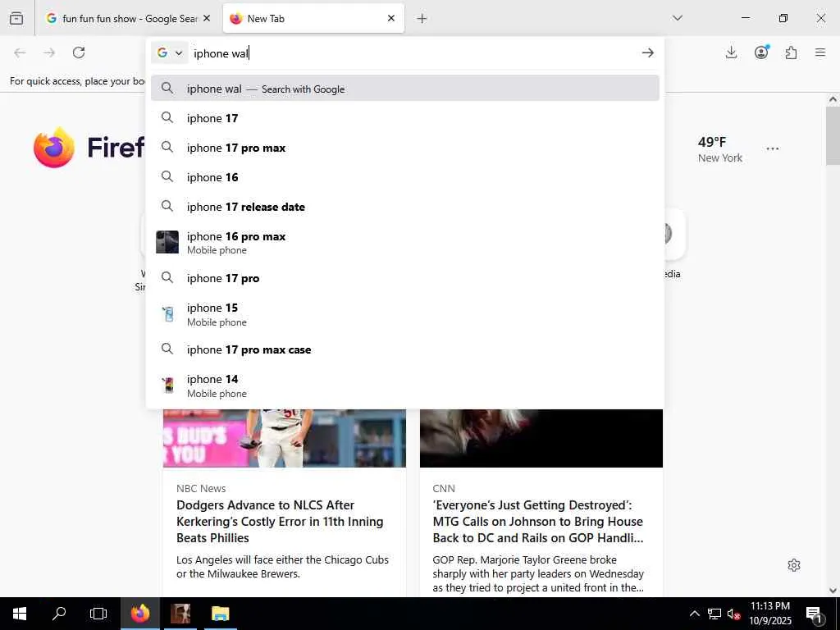Image resolution: width=840 pixels, height=630 pixels.
Task: Select the 'iphone 17 pro' suggestion
Action: (x=405, y=278)
